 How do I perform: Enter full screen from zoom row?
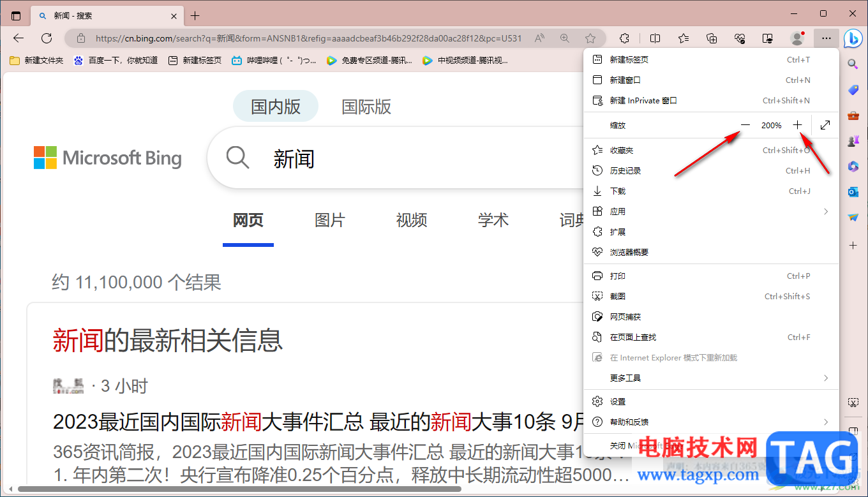(x=825, y=125)
